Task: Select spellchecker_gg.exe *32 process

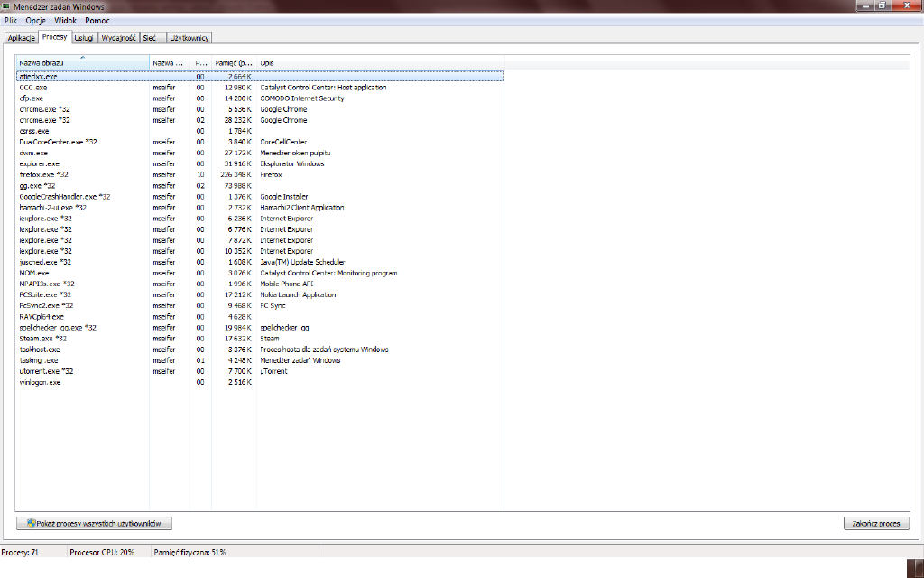Action: click(x=260, y=327)
